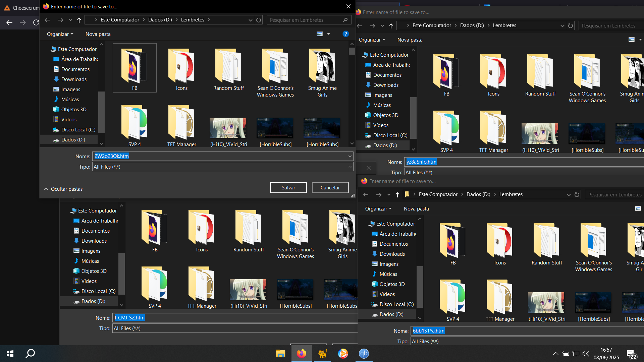Click the volume speaker icon in tray
This screenshot has height=362, width=644.
(x=586, y=353)
